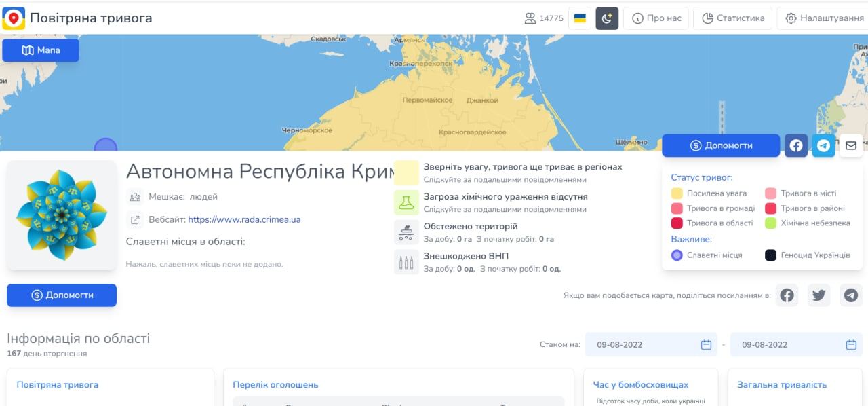Image resolution: width=868 pixels, height=406 pixels.
Task: Open the end date calendar picker
Action: pyautogui.click(x=851, y=344)
